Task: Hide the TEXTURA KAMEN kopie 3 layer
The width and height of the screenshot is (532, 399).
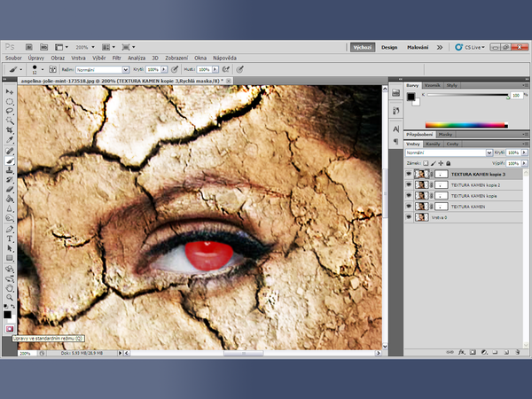Action: pos(409,175)
